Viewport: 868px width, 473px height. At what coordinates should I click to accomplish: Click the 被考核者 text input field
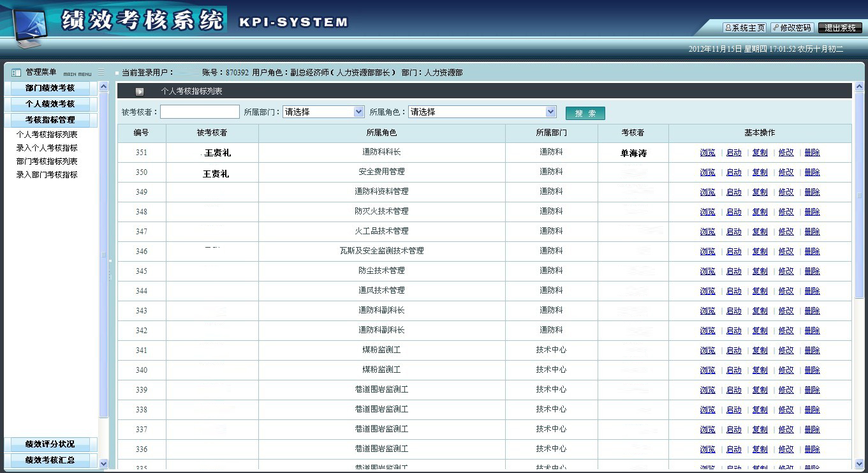point(200,112)
